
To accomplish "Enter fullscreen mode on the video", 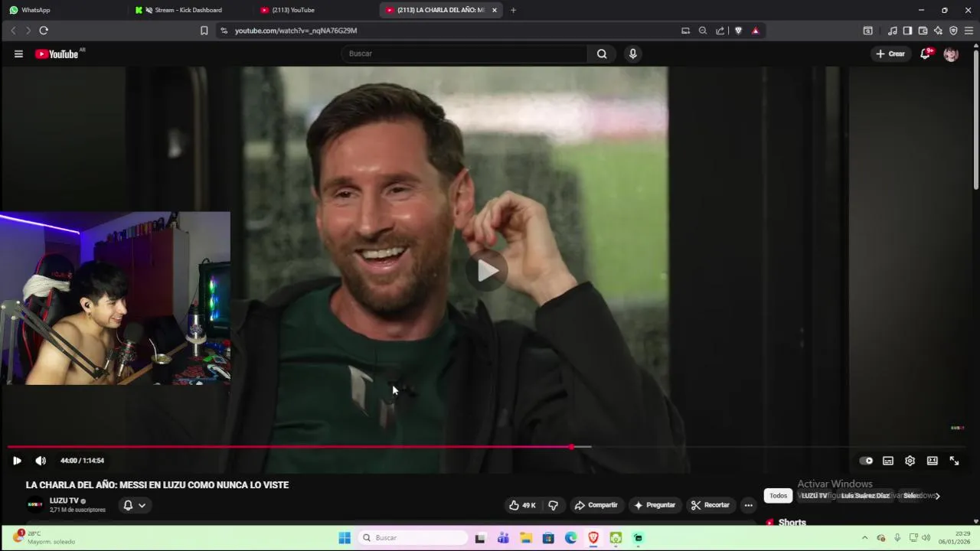I will [x=954, y=461].
